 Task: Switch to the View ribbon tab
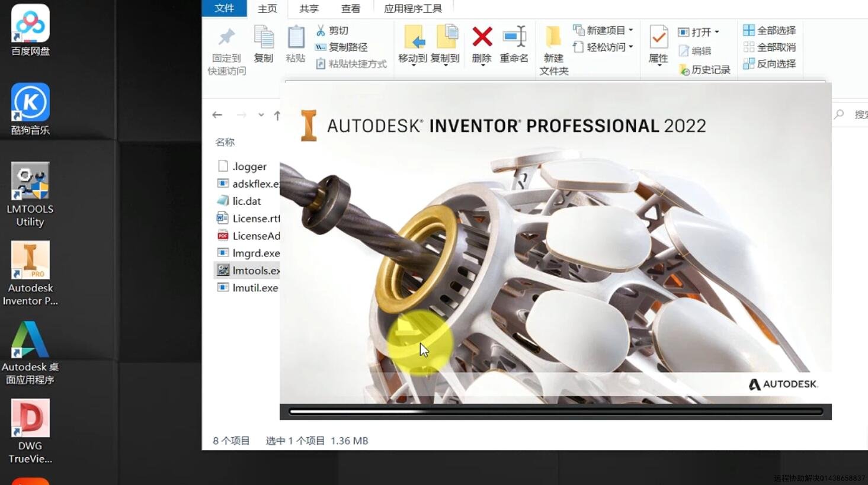tap(350, 8)
